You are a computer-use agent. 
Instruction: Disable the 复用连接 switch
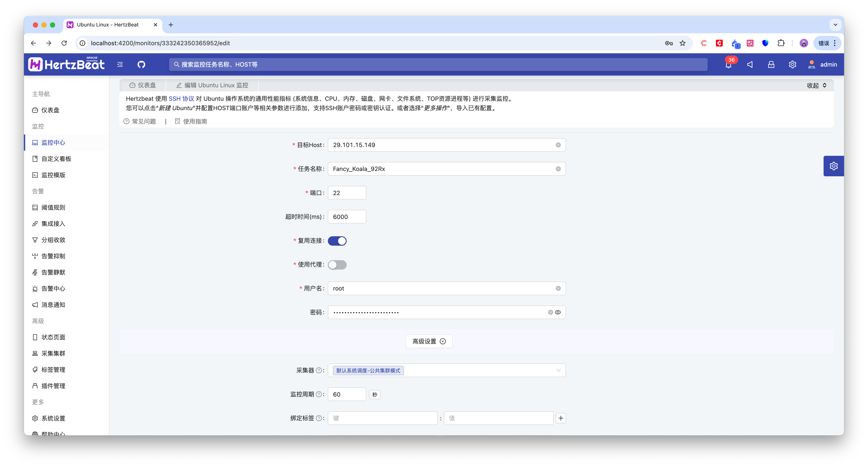click(x=337, y=241)
